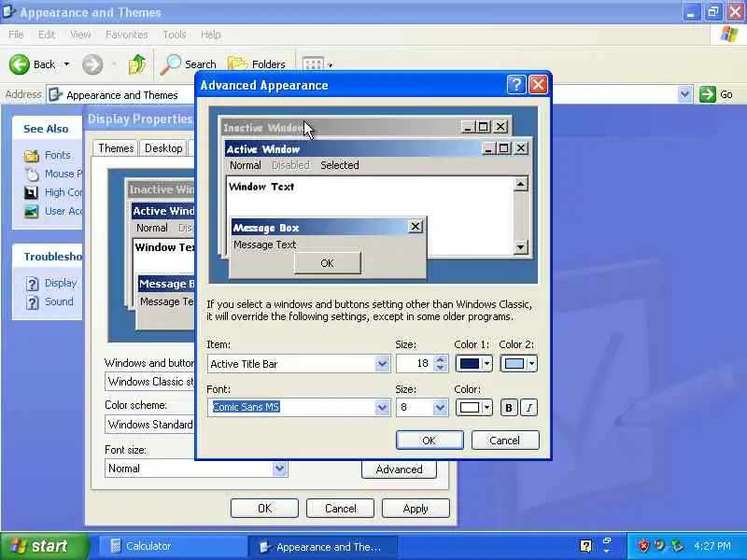Click the Back arrow in Explorer toolbar
747x560 pixels.
point(20,64)
